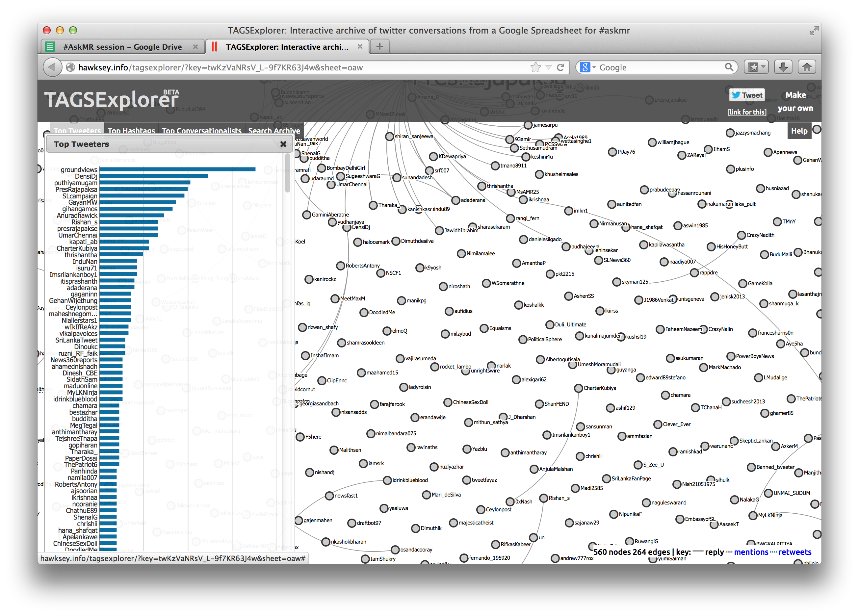
Task: Select the IlhamS node circle
Action: pos(708,149)
